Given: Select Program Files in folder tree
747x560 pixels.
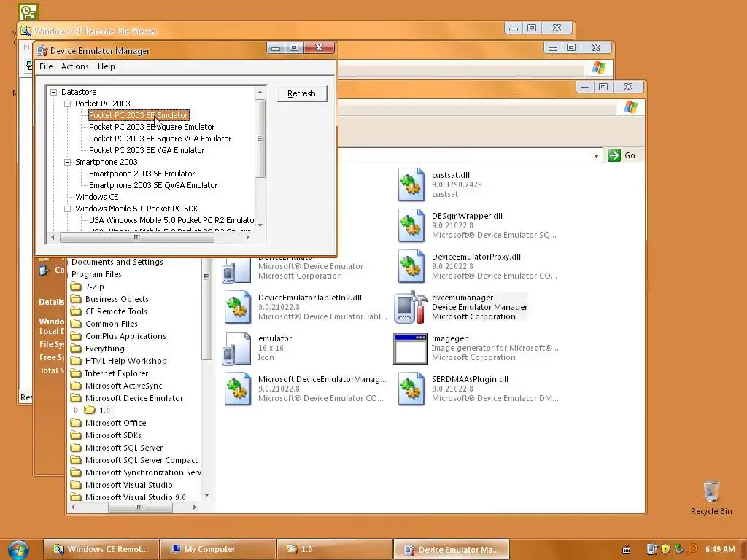Looking at the screenshot, I should (x=96, y=274).
